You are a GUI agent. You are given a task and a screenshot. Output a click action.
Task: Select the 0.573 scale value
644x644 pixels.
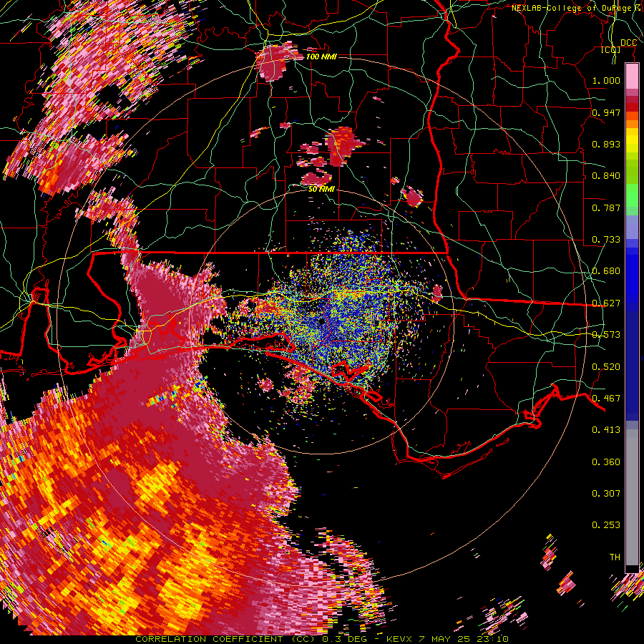[606, 335]
